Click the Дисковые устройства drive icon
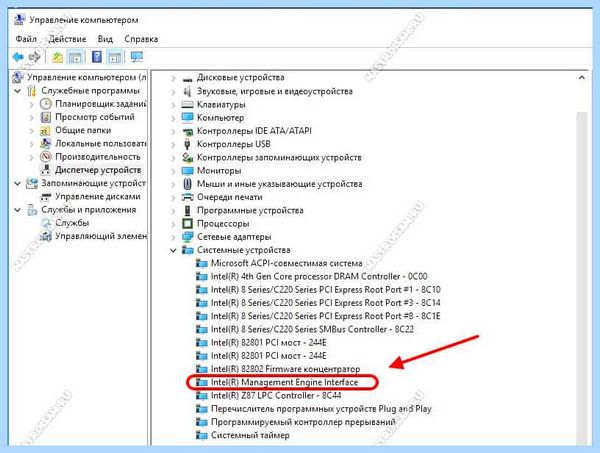 point(188,78)
